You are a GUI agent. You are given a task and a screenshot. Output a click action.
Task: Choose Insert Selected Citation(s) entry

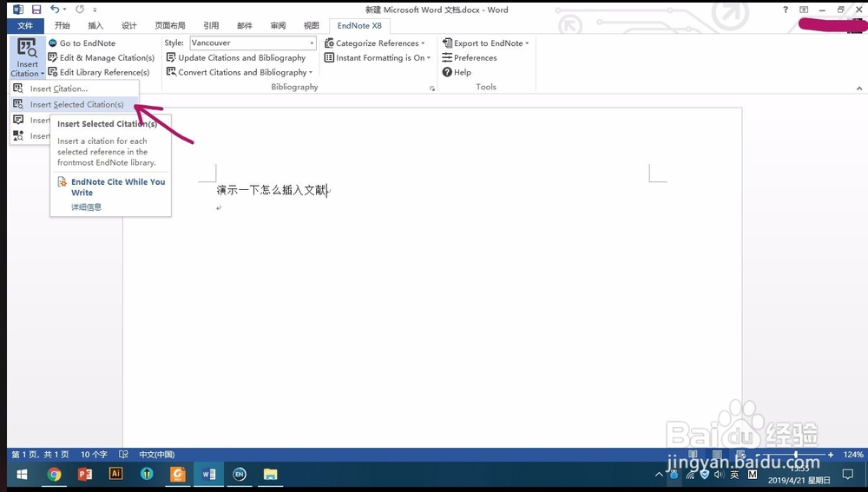tap(75, 104)
